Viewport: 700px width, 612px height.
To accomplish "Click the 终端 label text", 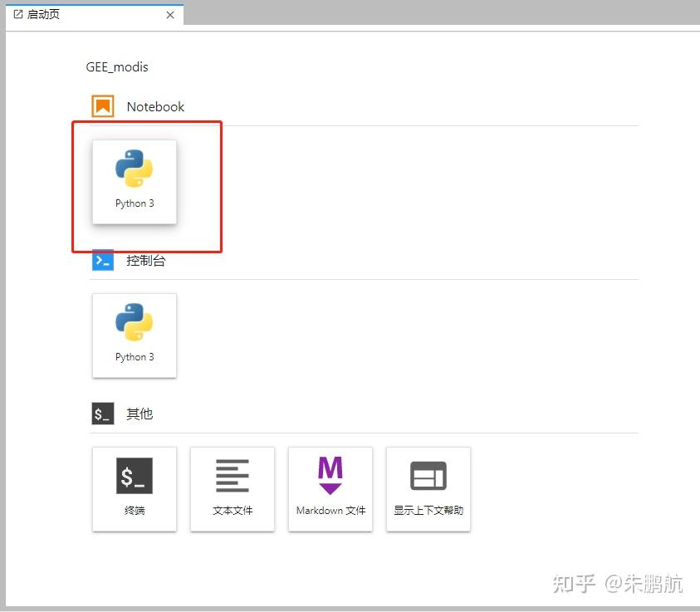I will [135, 510].
